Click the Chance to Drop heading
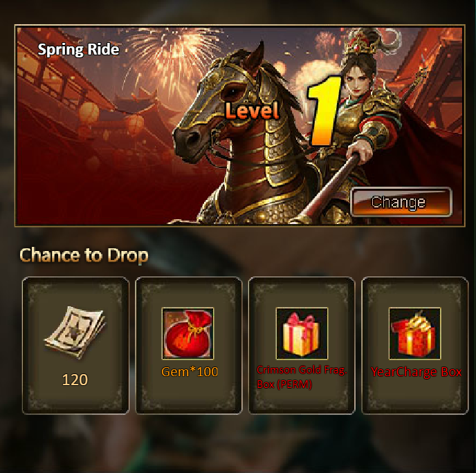Viewport: 476px width, 473px height. tap(84, 255)
